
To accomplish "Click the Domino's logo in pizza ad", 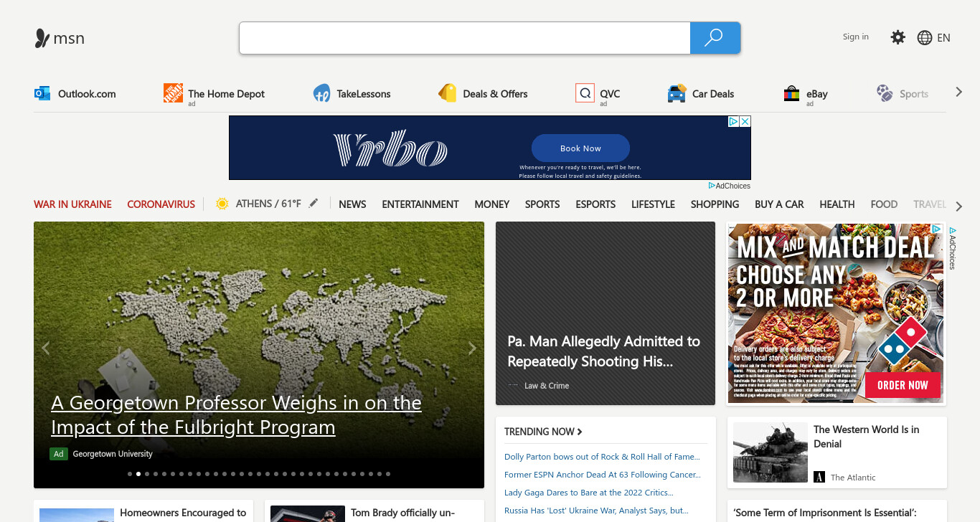I will coord(903,342).
